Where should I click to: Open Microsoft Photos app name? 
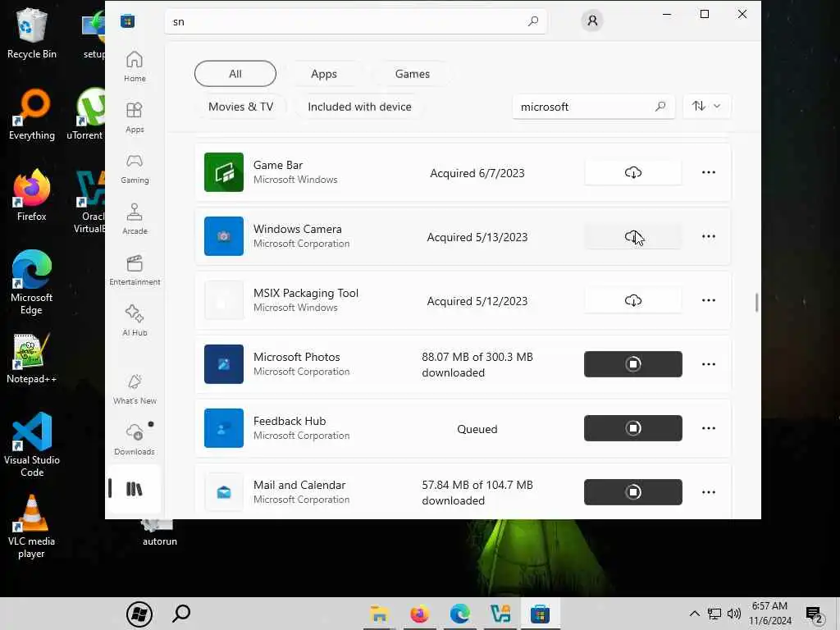click(x=297, y=357)
